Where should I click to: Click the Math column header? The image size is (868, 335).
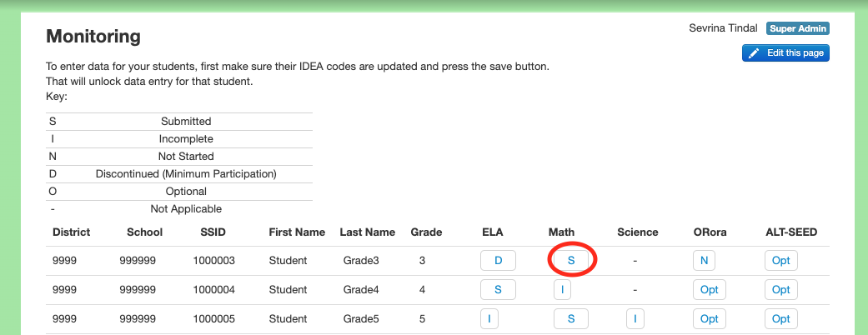[561, 232]
